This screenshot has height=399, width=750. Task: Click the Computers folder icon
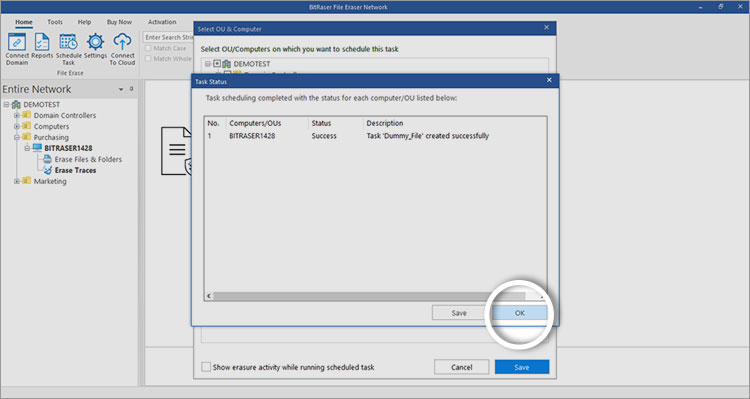(x=27, y=126)
